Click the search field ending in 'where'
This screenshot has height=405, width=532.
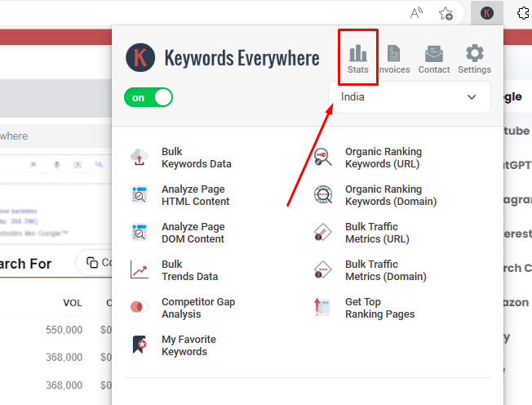tap(55, 136)
